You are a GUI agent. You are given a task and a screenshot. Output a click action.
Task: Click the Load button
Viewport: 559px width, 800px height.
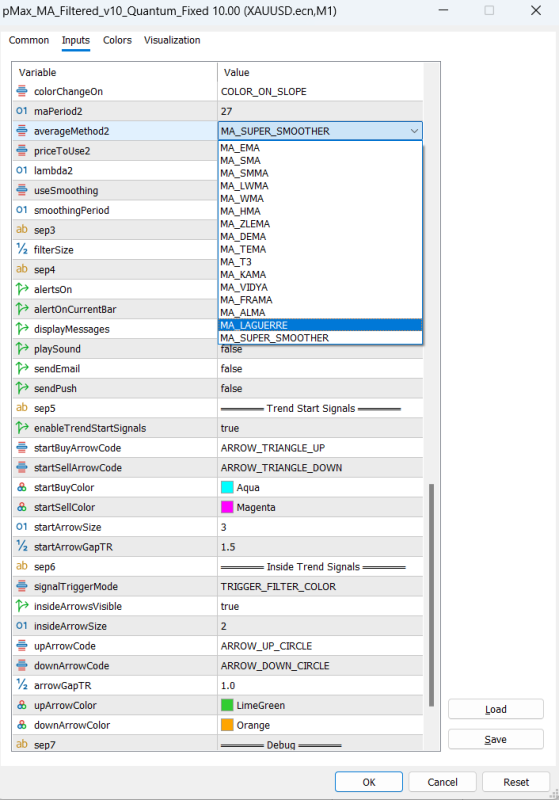pyautogui.click(x=496, y=709)
